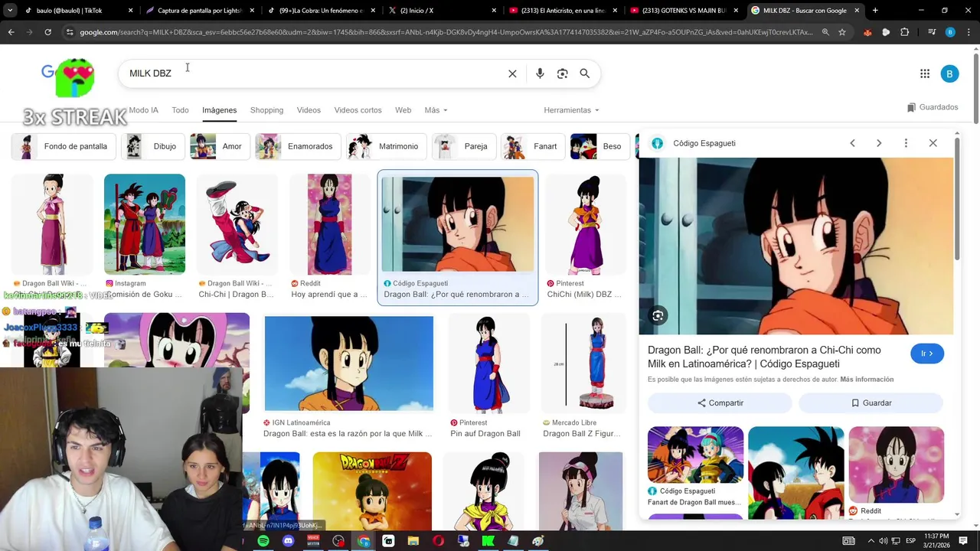Open the Chrome tab search dropdown

(x=9, y=11)
